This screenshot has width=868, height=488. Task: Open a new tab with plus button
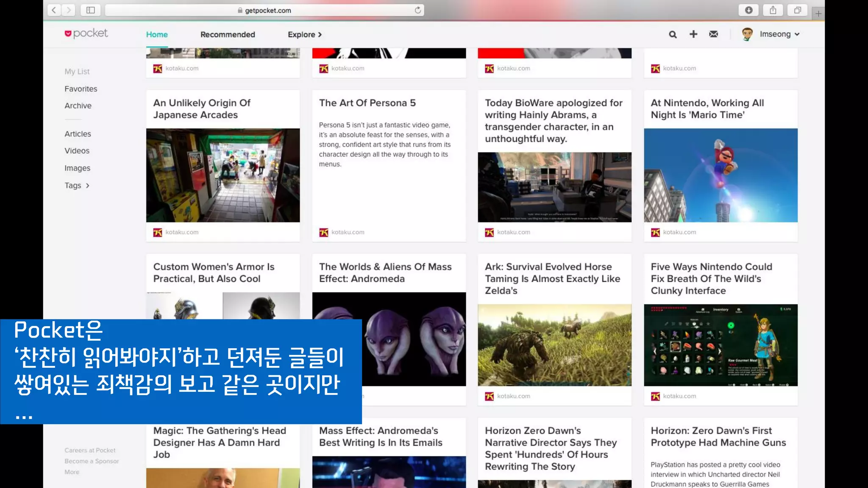click(818, 14)
